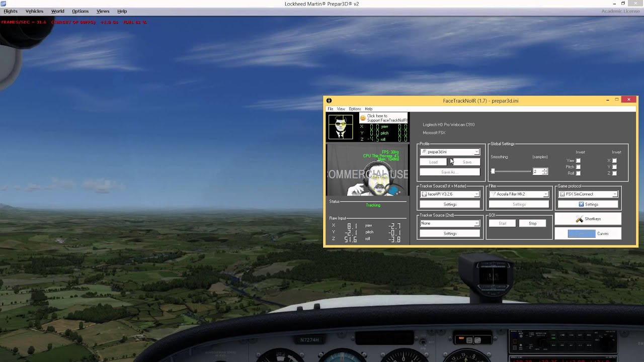Click the Load profile button
The height and width of the screenshot is (362, 644).
pos(433,162)
